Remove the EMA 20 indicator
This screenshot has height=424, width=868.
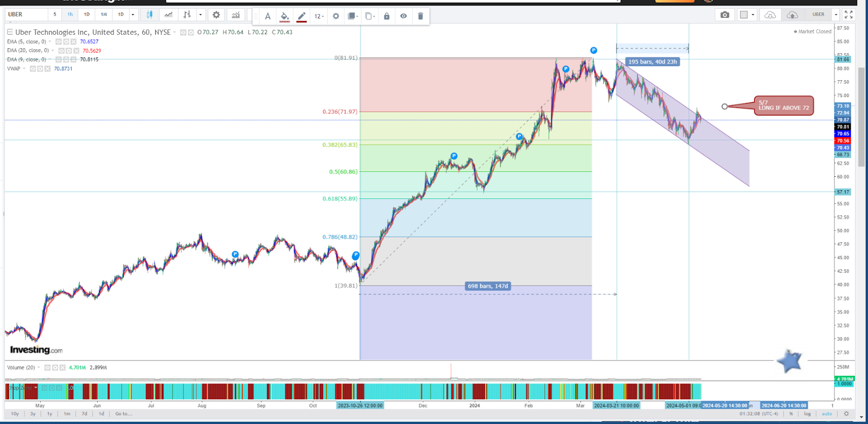76,50
